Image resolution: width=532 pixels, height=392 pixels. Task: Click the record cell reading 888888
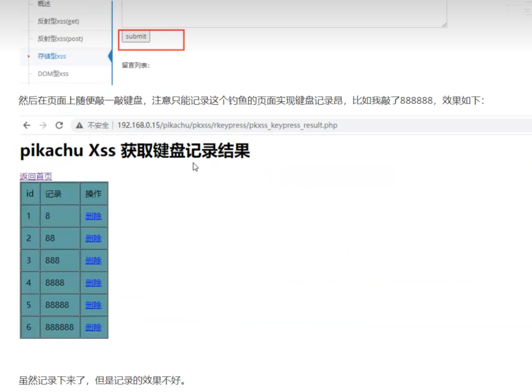tap(60, 327)
